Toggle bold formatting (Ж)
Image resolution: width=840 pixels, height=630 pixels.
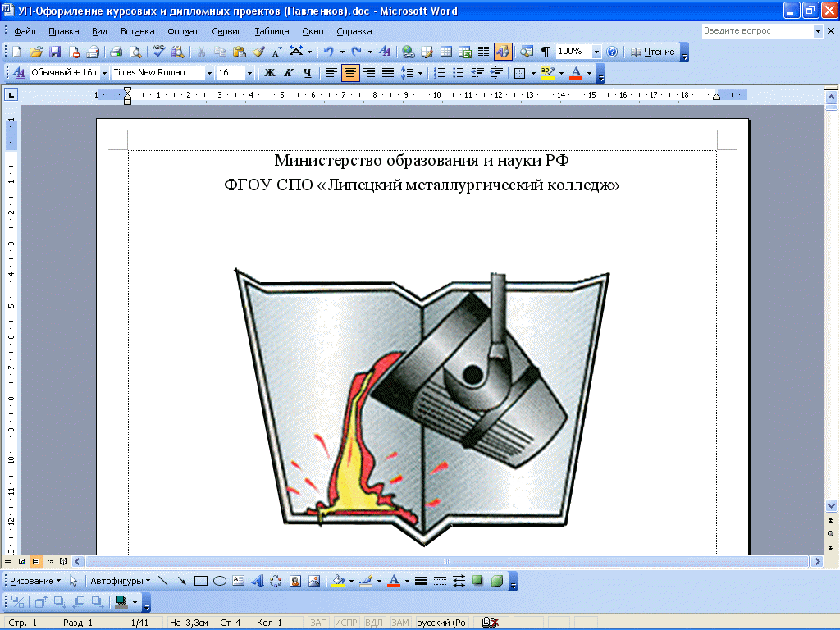pos(269,72)
